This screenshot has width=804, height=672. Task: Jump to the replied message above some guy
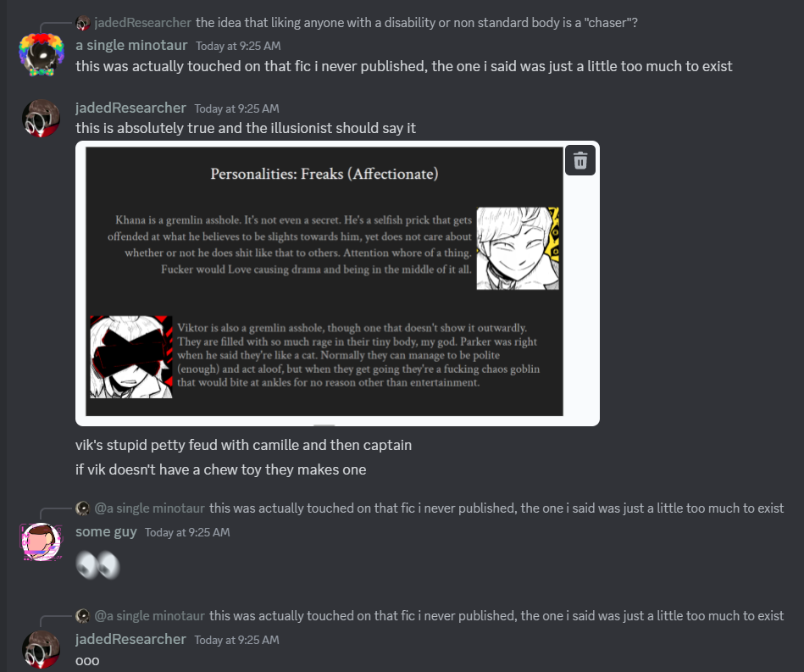pyautogui.click(x=496, y=508)
